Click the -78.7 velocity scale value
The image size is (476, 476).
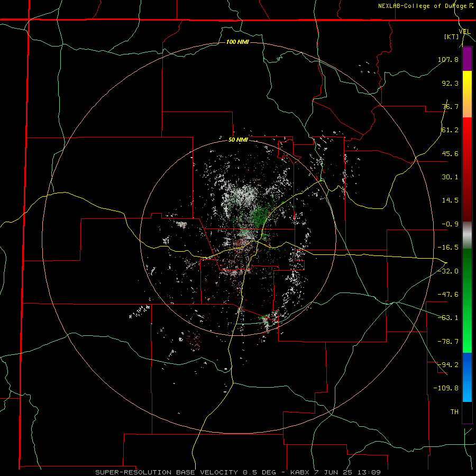448,342
